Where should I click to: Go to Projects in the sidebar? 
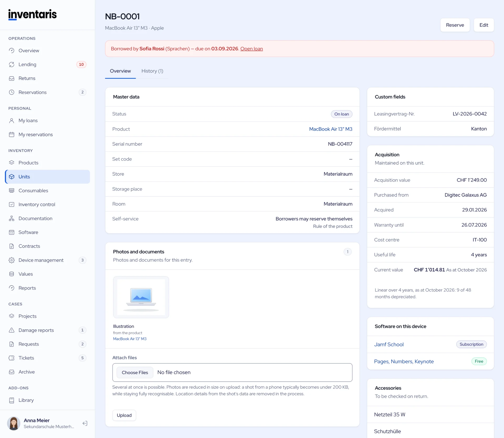(48, 316)
